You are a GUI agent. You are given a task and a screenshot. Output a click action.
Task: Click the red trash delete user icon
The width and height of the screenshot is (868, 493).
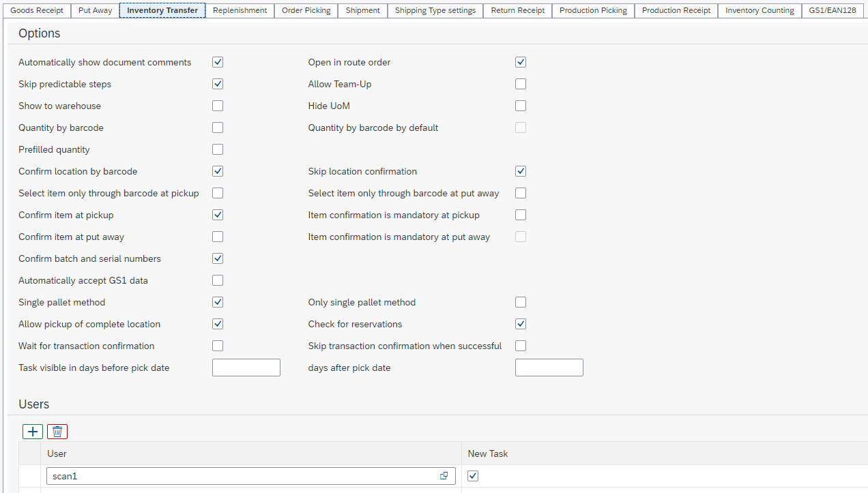pos(57,432)
